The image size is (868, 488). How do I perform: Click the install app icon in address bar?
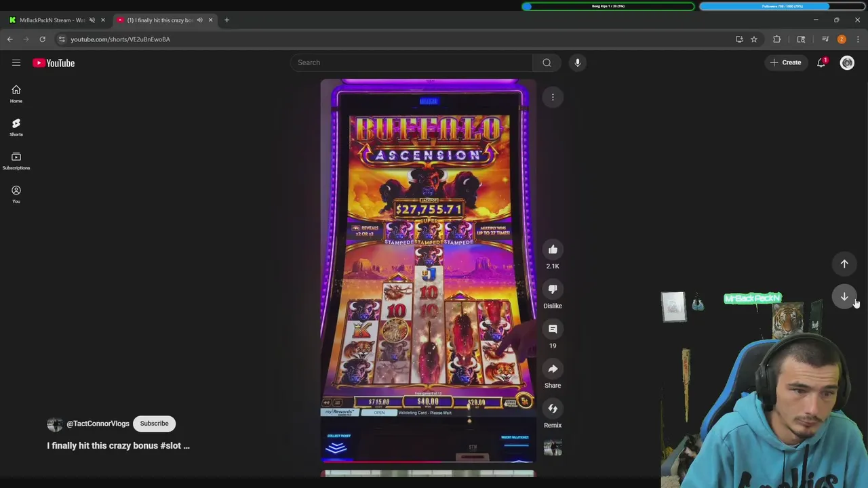coord(739,39)
